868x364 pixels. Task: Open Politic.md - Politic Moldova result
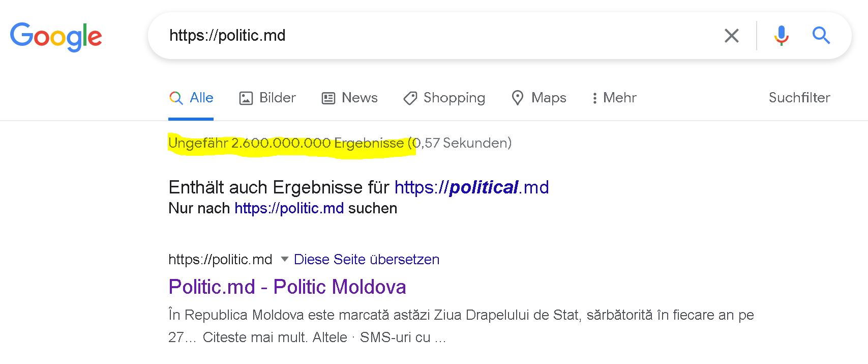(287, 287)
